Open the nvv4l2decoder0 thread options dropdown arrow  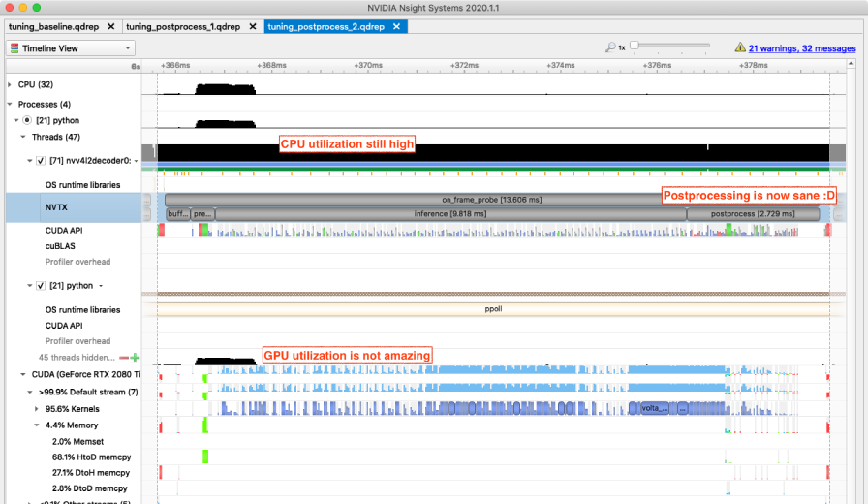click(136, 161)
